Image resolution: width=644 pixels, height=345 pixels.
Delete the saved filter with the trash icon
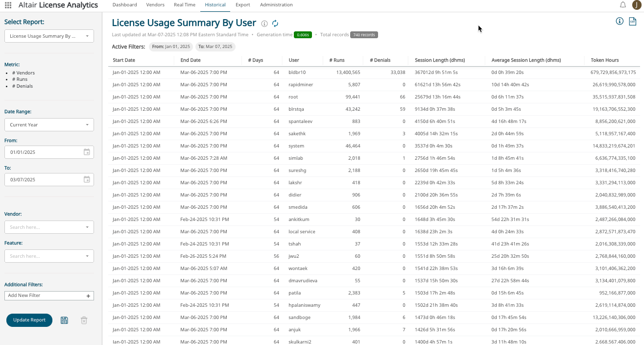click(84, 320)
